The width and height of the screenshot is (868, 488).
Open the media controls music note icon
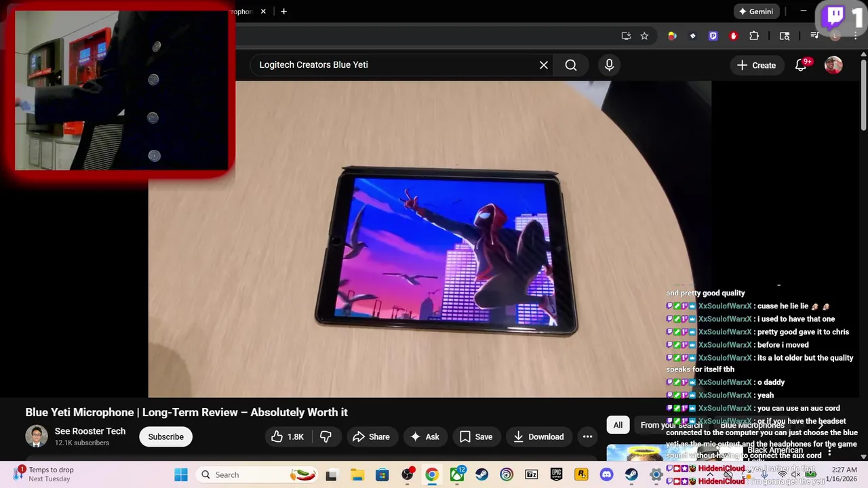815,36
